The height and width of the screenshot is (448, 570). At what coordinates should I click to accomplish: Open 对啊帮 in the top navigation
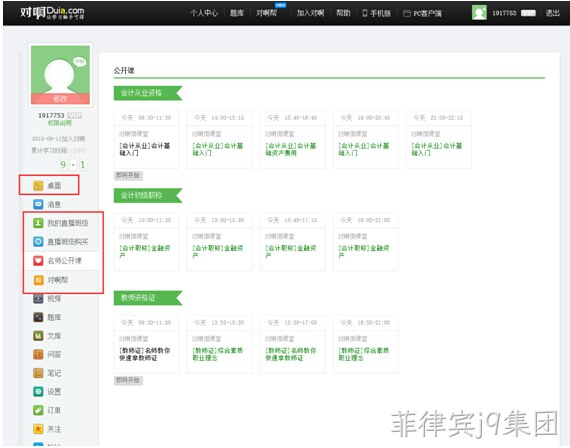pos(266,13)
